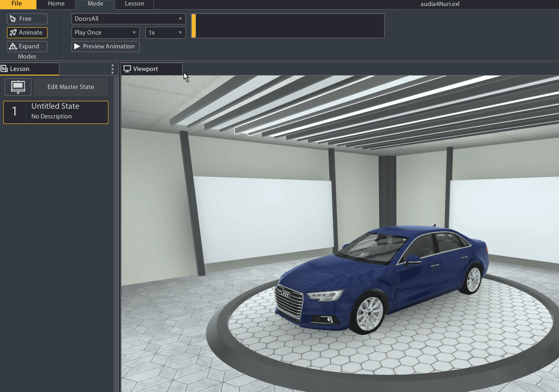Click the blue Audi car in viewport
The image size is (559, 392).
tap(382, 279)
